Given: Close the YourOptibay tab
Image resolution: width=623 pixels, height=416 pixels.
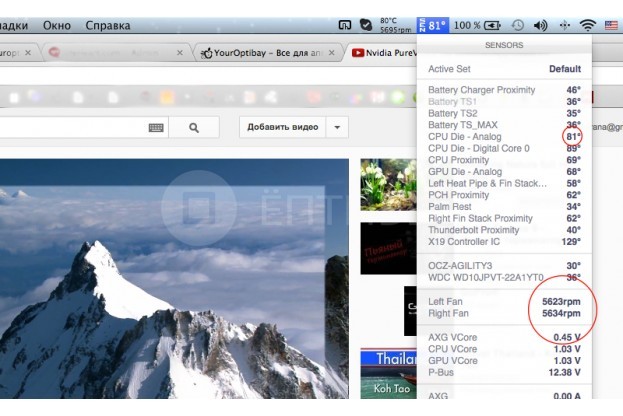Looking at the screenshot, I should click(331, 52).
